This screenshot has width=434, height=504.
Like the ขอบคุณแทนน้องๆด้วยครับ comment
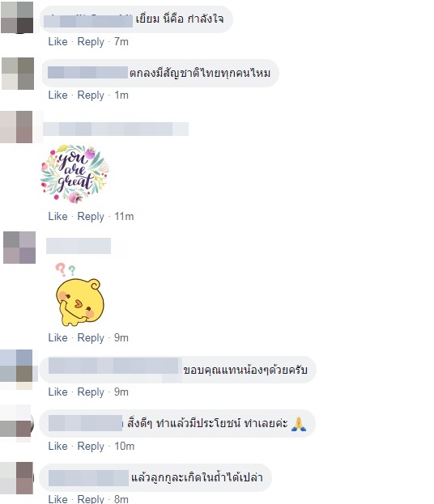click(x=58, y=392)
